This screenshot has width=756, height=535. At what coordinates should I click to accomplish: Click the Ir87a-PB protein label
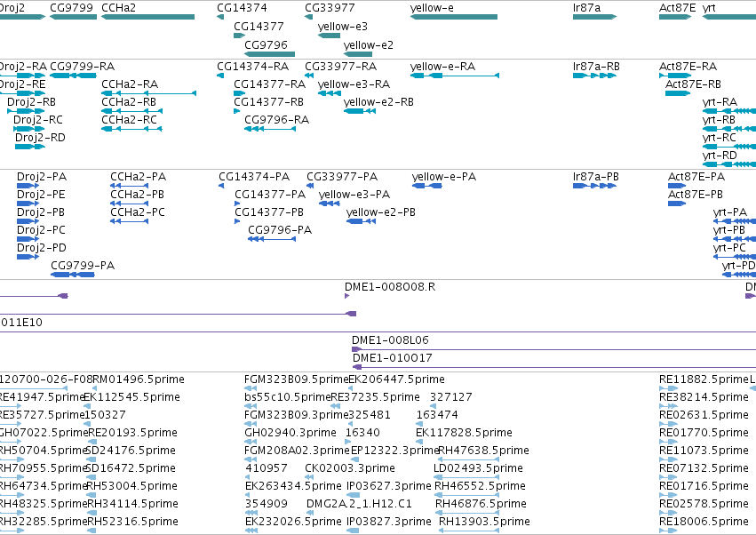(596, 177)
